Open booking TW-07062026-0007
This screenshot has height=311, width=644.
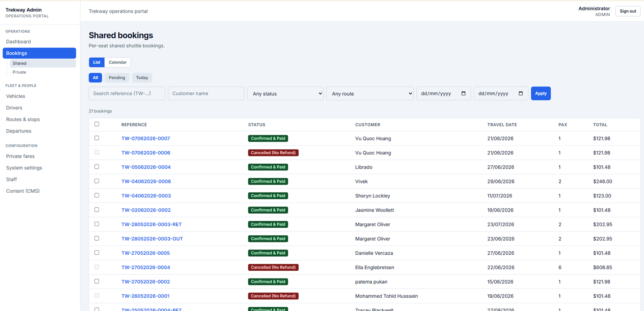coord(146,138)
